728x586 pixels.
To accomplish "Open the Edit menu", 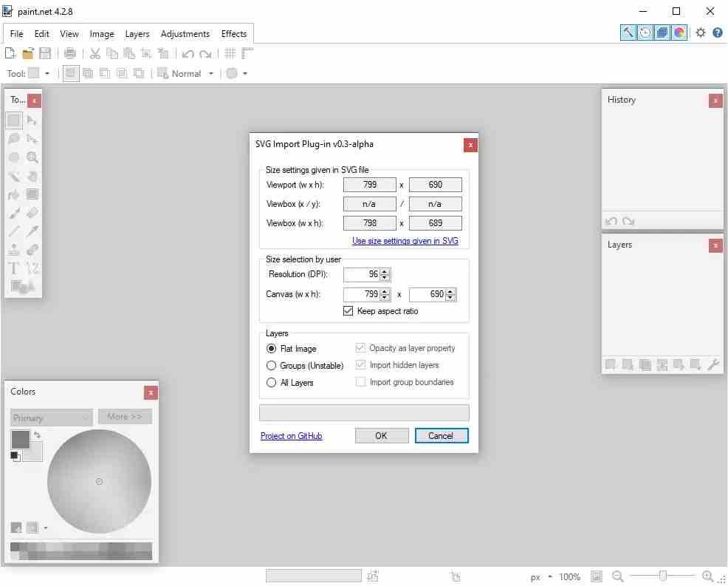I will 41,34.
